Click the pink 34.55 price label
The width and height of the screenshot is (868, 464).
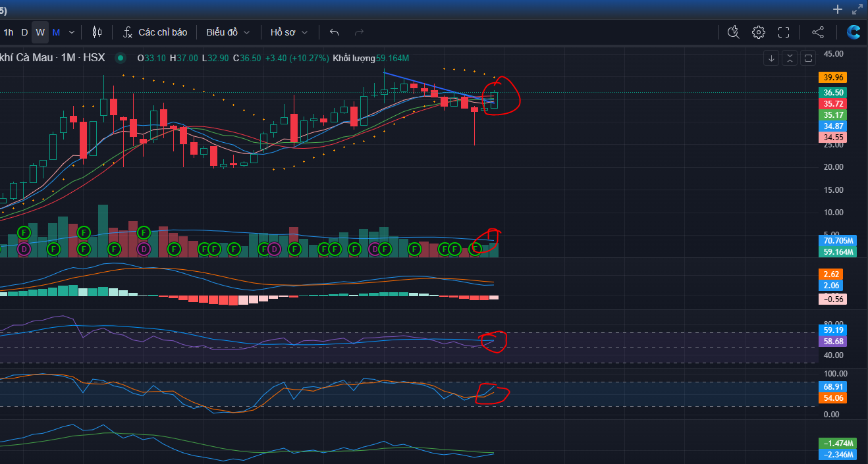coord(834,138)
